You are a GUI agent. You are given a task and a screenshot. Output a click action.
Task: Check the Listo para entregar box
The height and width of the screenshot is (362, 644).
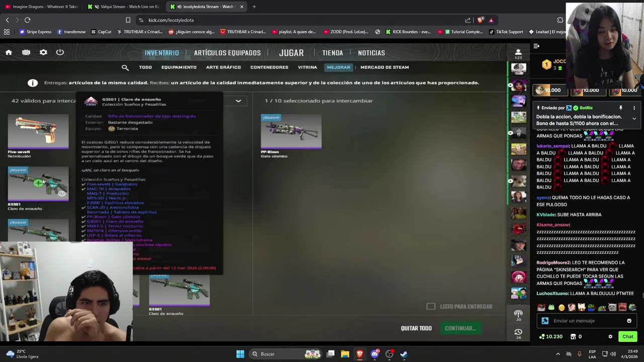click(x=431, y=306)
